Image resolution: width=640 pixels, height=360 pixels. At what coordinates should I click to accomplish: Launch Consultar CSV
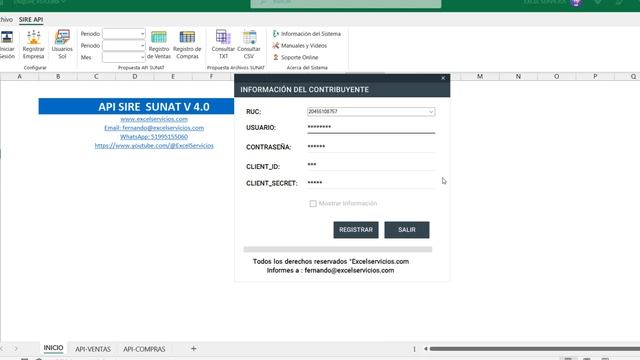[249, 44]
